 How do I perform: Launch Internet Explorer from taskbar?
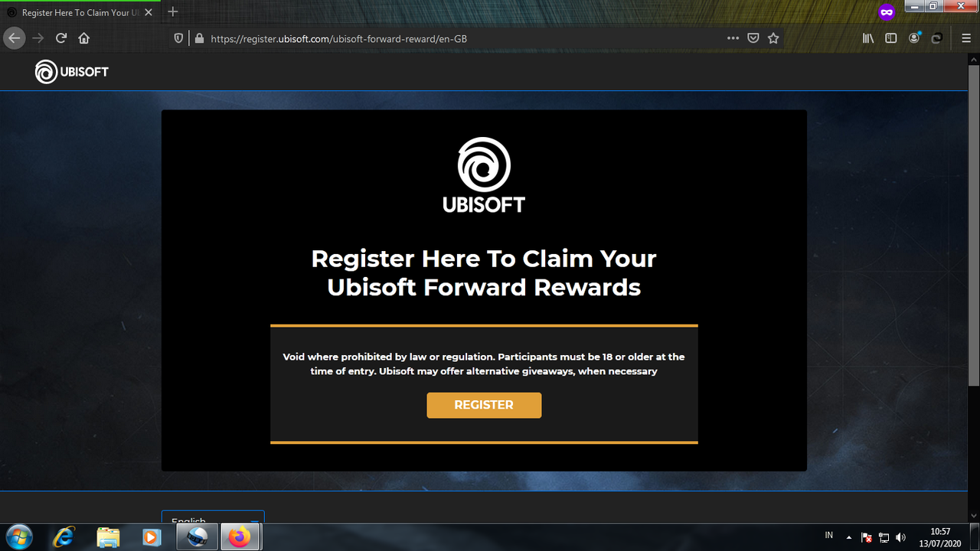[64, 537]
